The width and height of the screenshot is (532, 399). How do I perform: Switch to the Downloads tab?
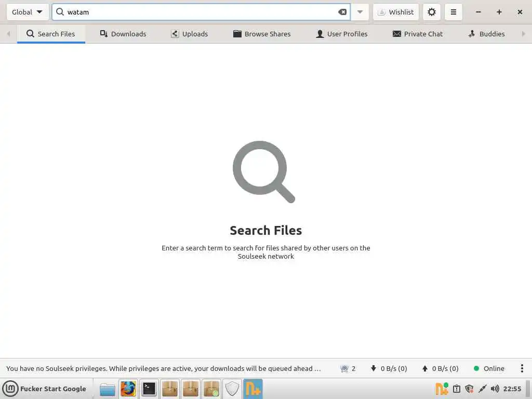123,34
